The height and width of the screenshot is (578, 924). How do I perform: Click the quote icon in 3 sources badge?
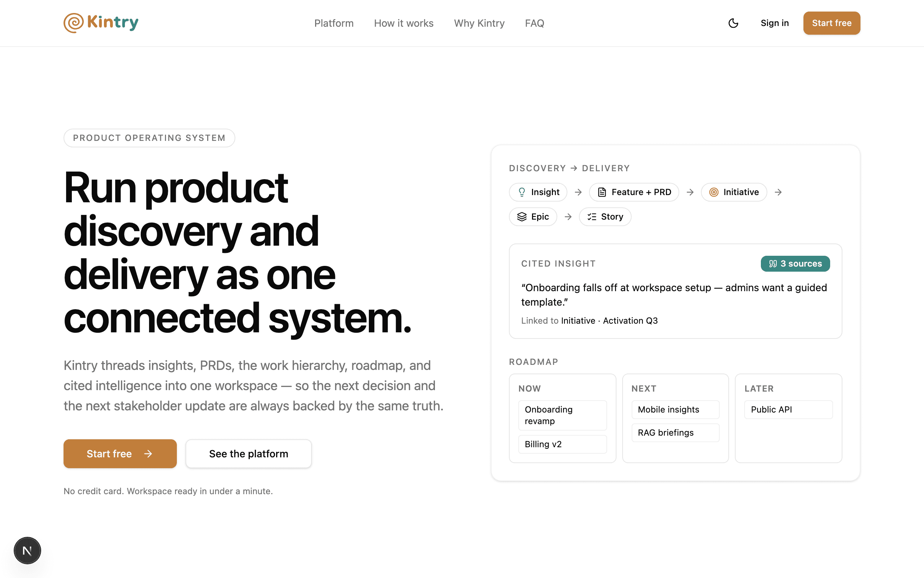pyautogui.click(x=773, y=264)
